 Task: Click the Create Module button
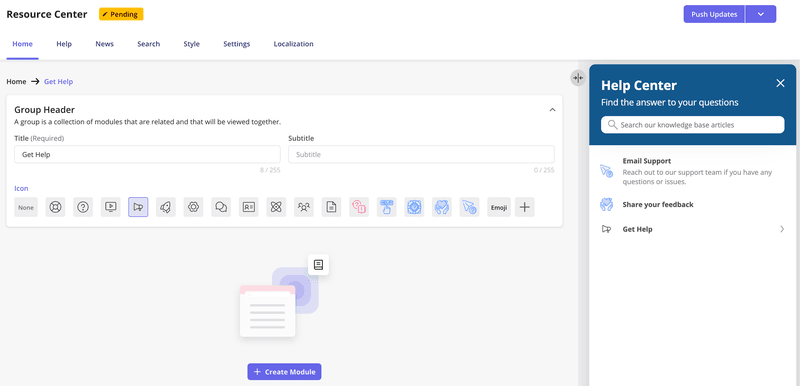pos(284,372)
